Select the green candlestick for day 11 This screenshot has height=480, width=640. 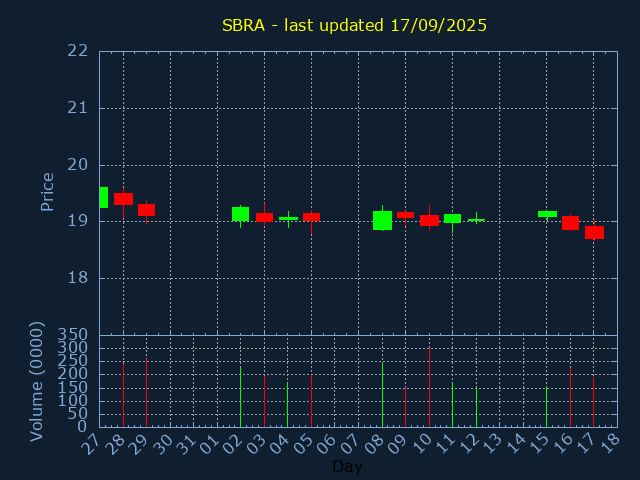[452, 218]
